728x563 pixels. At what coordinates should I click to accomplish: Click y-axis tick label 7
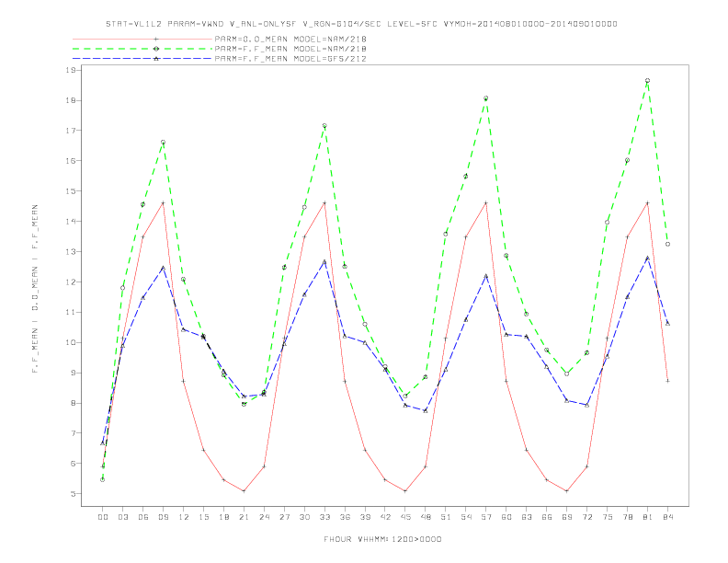pos(74,433)
